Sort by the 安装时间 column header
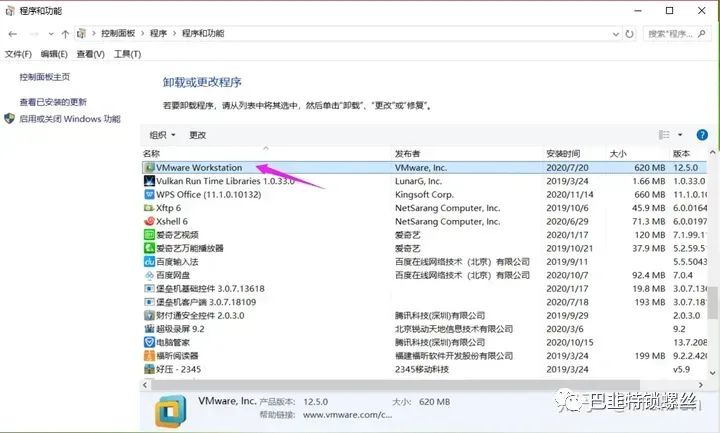Viewport: 720px width, 433px height. pyautogui.click(x=575, y=153)
